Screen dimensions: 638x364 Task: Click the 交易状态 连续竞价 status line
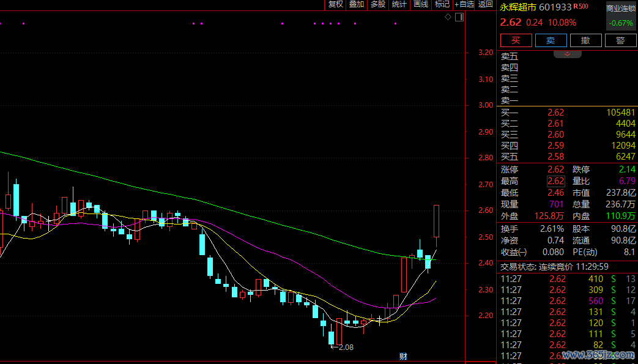pos(554,267)
